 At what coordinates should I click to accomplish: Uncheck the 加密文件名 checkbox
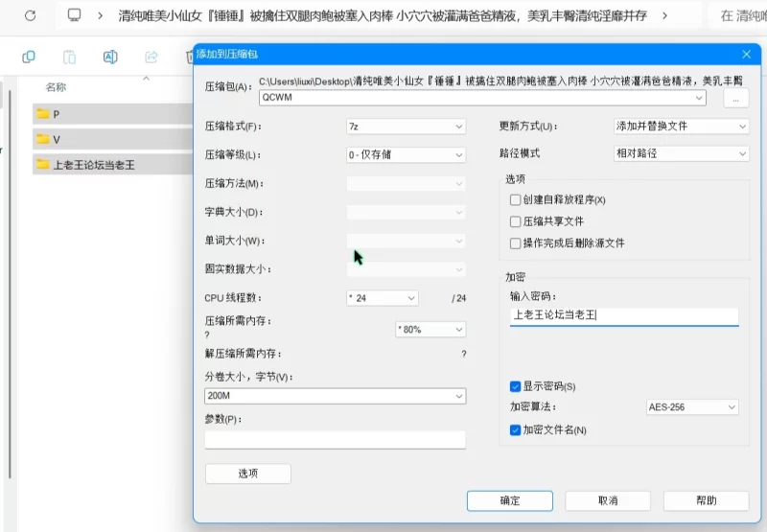[x=515, y=429]
